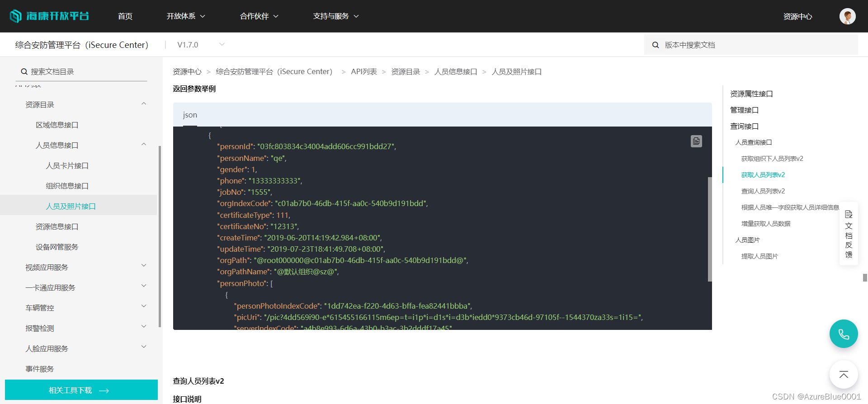
Task: Open 设备网管服务 in the sidebar
Action: (57, 247)
